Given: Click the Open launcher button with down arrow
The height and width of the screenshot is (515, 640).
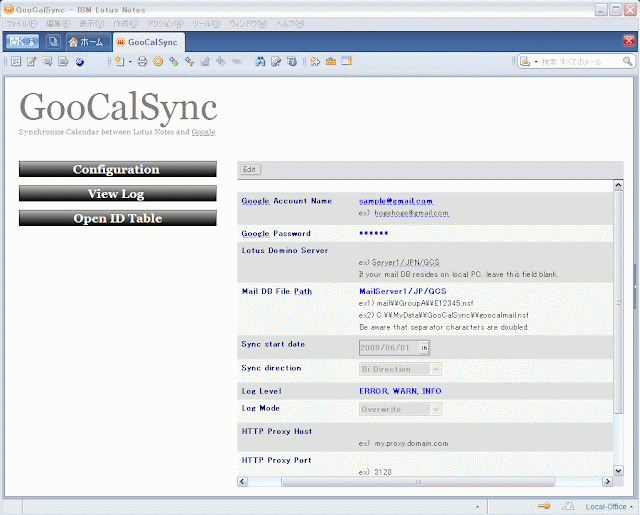Looking at the screenshot, I should click(x=22, y=41).
